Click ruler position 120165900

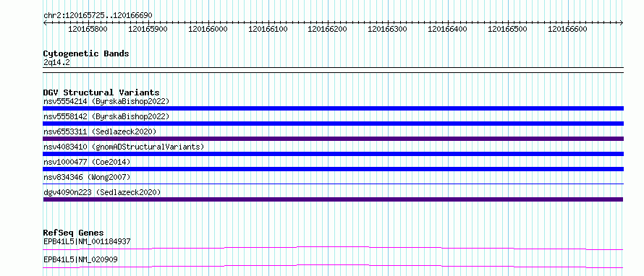[x=148, y=29]
